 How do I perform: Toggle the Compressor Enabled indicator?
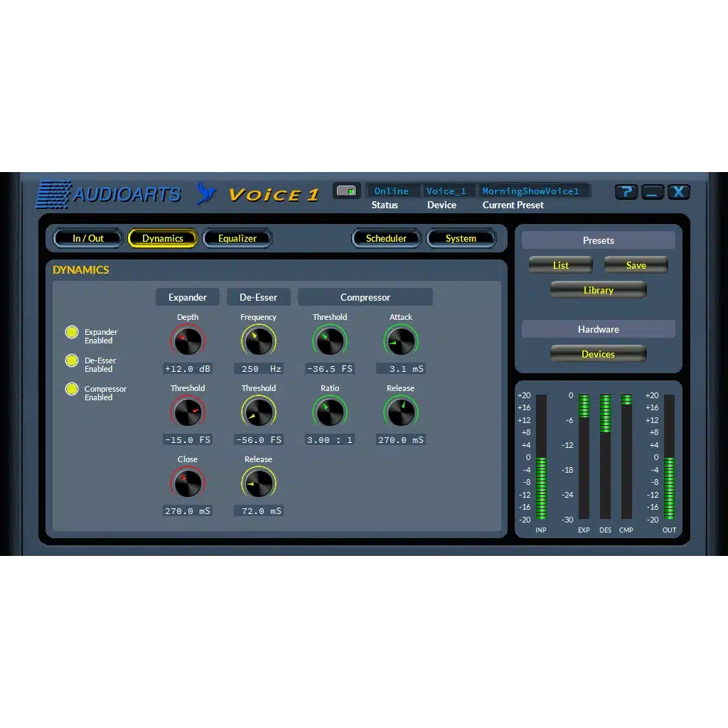pos(72,389)
